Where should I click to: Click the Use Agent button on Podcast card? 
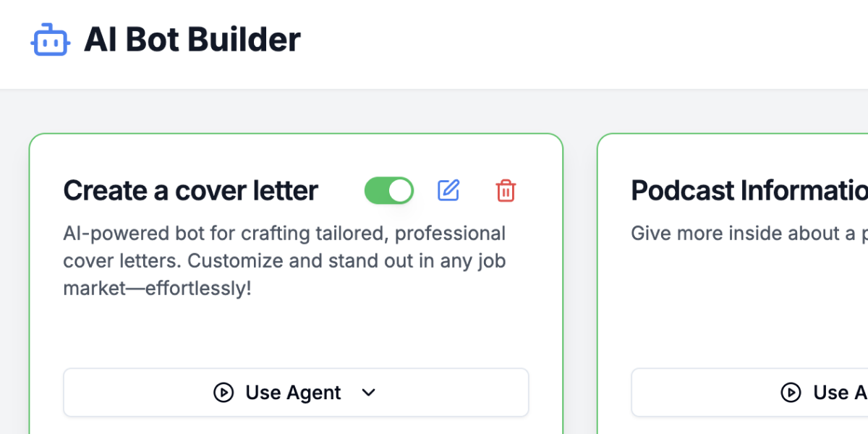[749, 393]
